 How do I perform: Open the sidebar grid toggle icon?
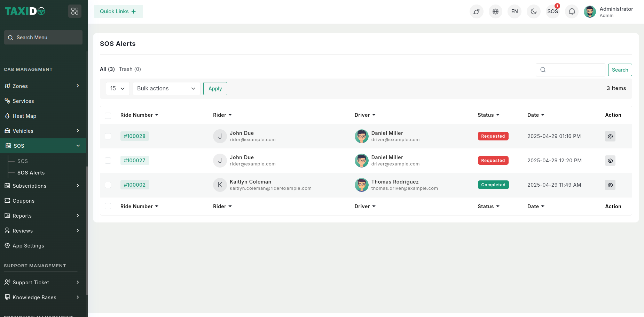[75, 11]
